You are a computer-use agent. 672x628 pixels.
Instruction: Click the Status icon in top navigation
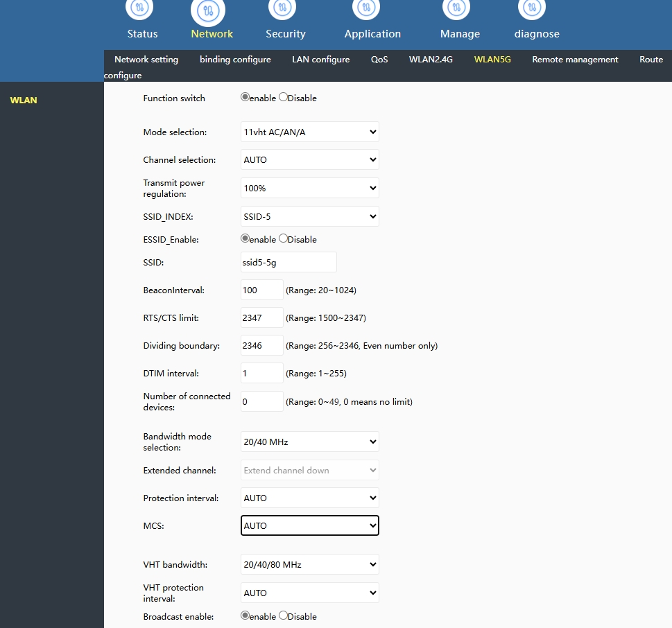pyautogui.click(x=139, y=8)
